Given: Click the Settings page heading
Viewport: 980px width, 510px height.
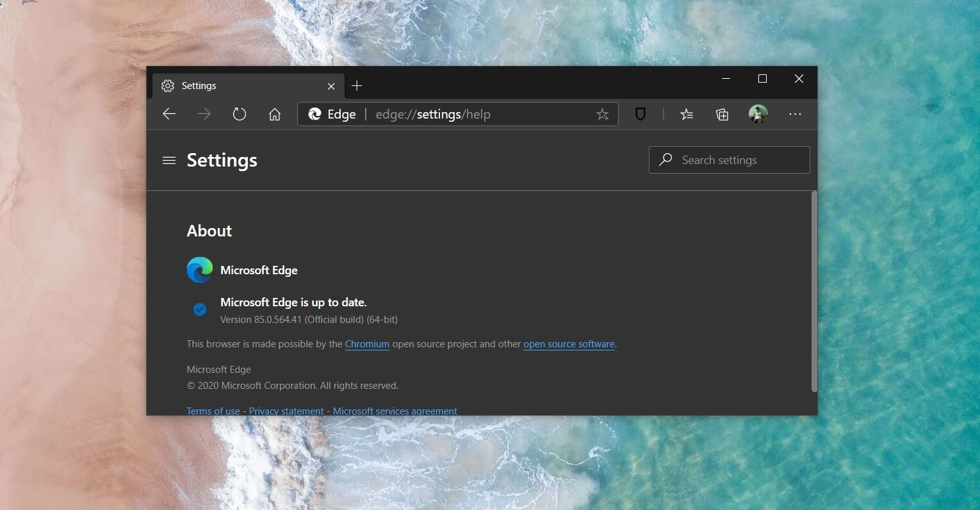Looking at the screenshot, I should (x=222, y=160).
